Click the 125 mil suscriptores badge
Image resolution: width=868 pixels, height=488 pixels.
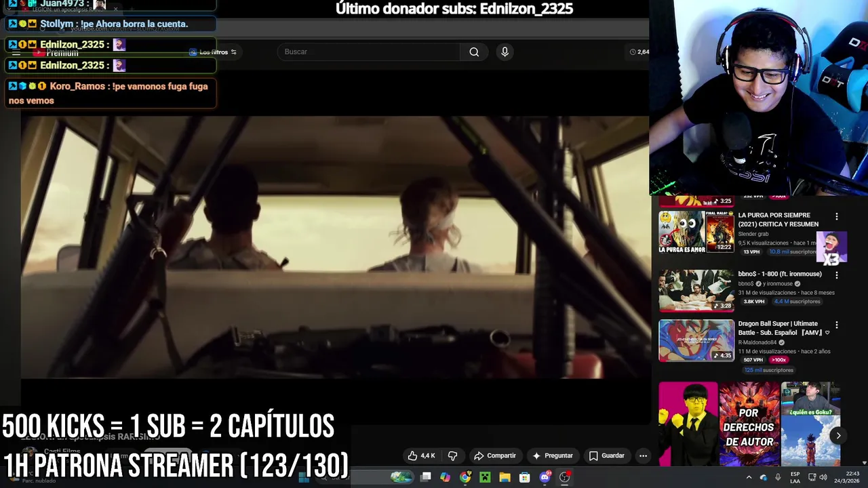coord(768,370)
